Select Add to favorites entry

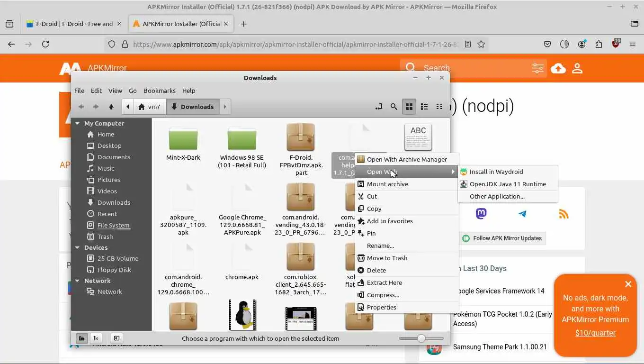click(x=407, y=221)
